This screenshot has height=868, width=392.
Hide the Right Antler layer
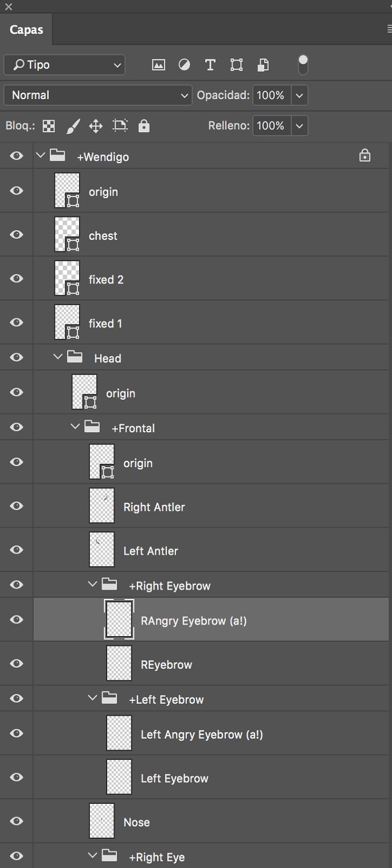pos(17,506)
